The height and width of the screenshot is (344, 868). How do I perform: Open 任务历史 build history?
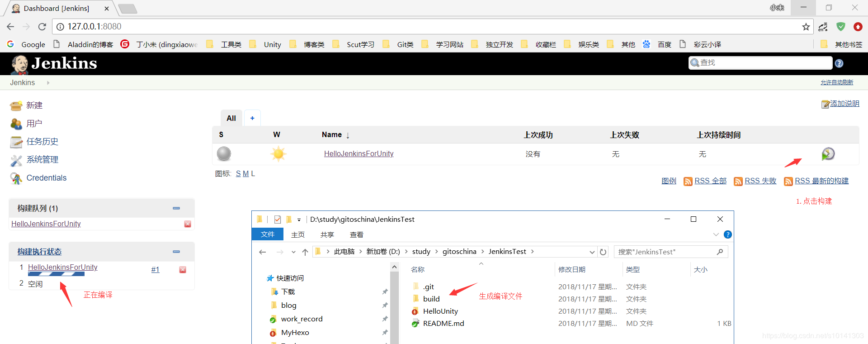click(42, 142)
